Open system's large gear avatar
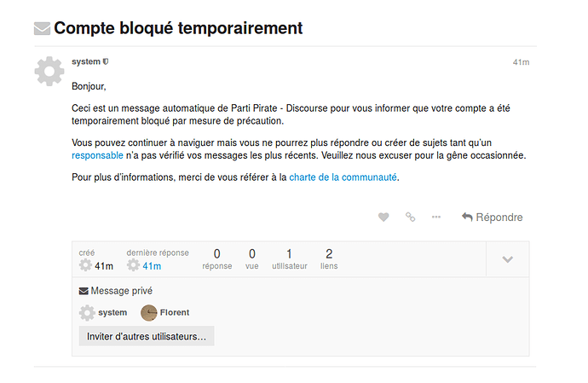 [49, 72]
